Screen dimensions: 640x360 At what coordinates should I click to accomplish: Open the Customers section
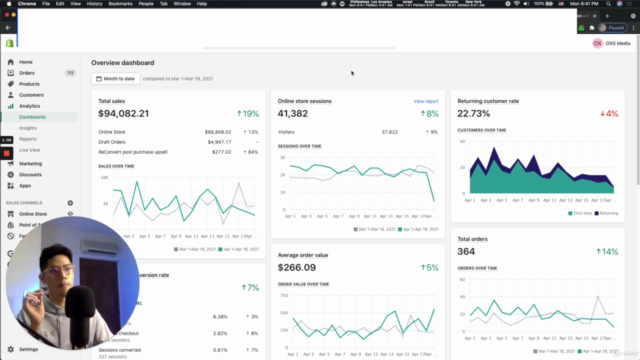click(31, 95)
